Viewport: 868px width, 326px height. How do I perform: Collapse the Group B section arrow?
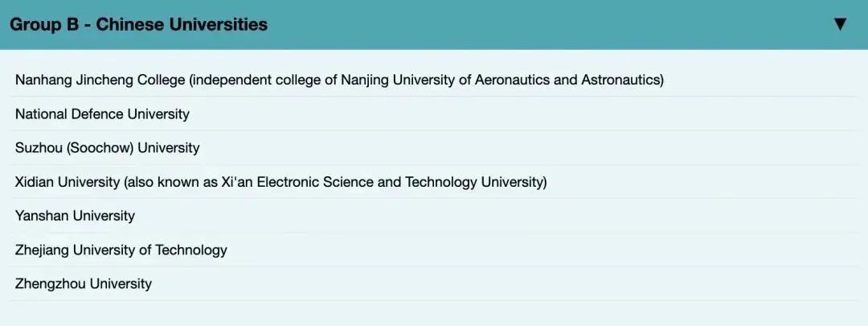840,24
